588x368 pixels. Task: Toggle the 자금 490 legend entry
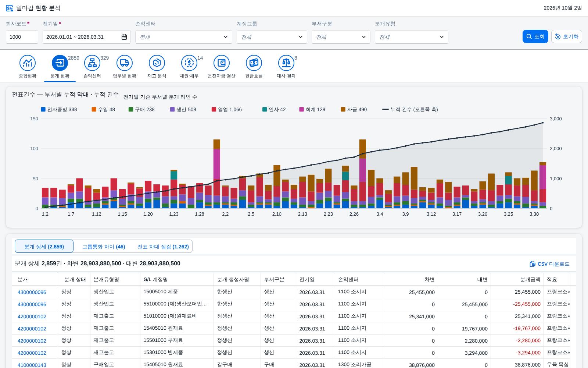pyautogui.click(x=354, y=109)
